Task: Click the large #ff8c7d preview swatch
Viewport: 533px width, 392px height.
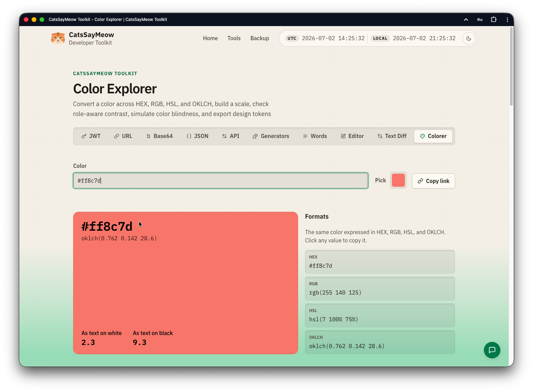Action: point(185,283)
